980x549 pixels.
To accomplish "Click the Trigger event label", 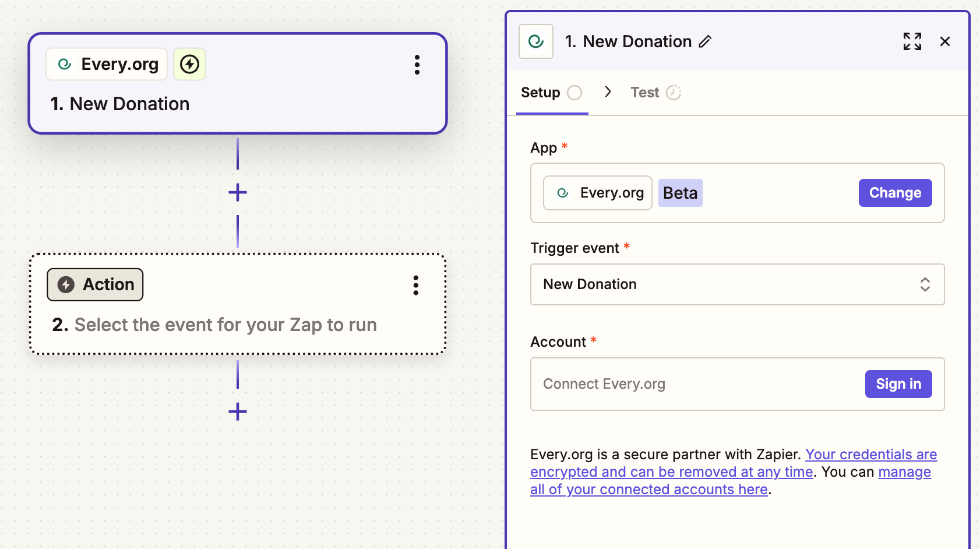I will [x=574, y=248].
